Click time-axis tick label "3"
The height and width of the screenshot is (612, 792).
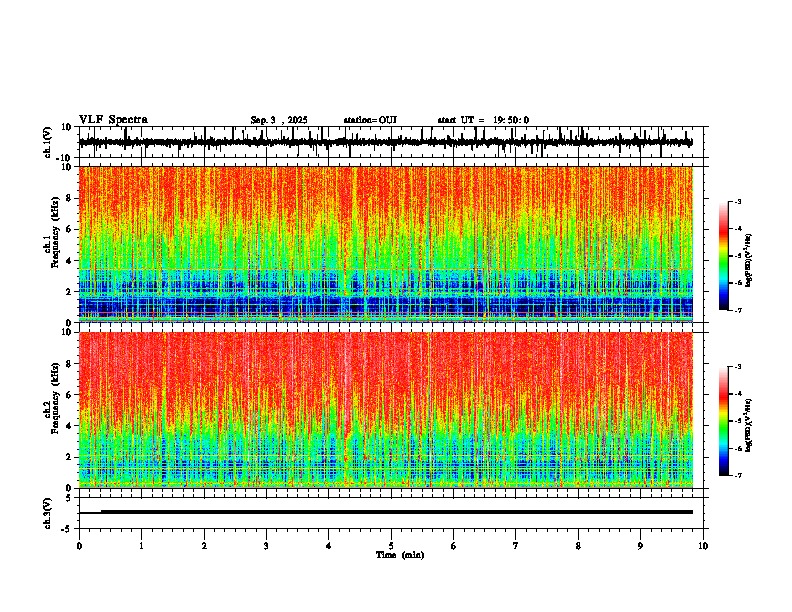(266, 546)
